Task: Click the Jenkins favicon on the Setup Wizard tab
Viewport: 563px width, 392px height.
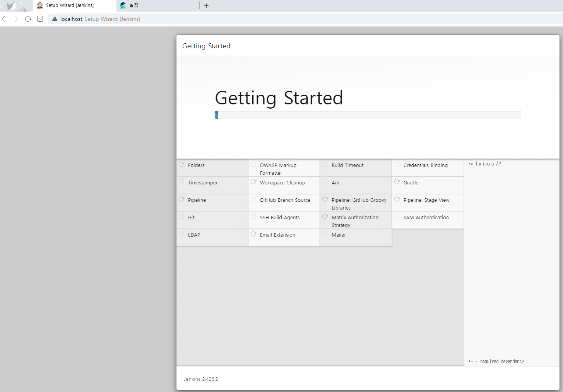Action: (x=40, y=5)
